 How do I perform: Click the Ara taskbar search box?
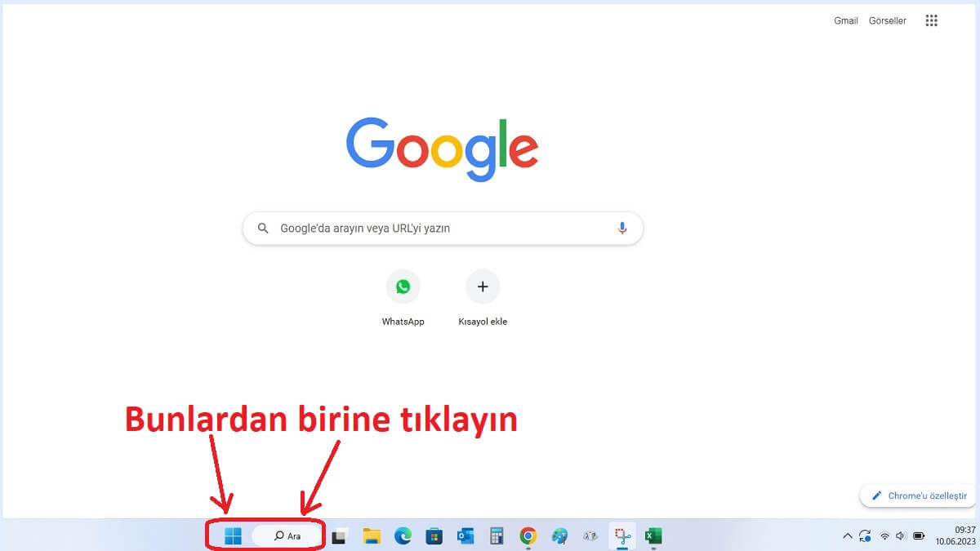click(287, 536)
